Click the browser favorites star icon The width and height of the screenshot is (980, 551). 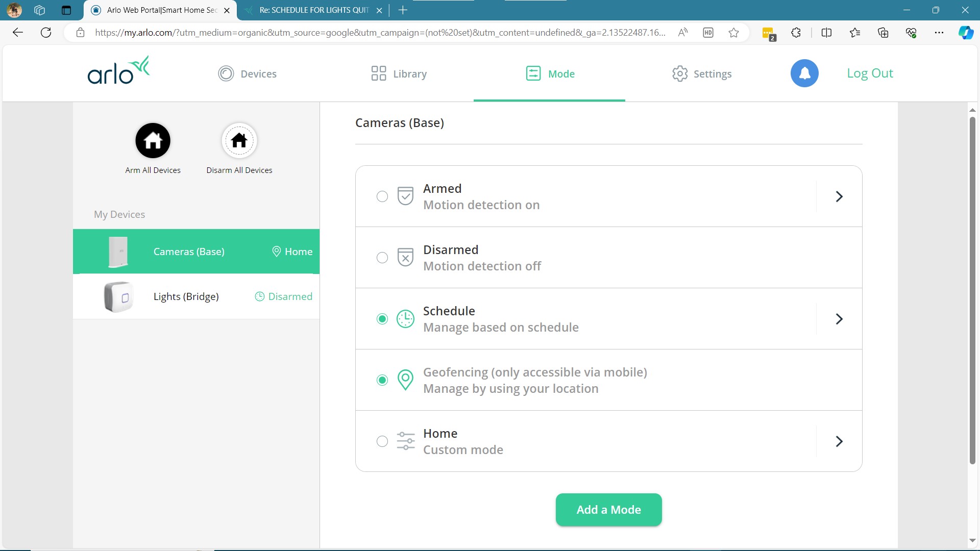(733, 33)
